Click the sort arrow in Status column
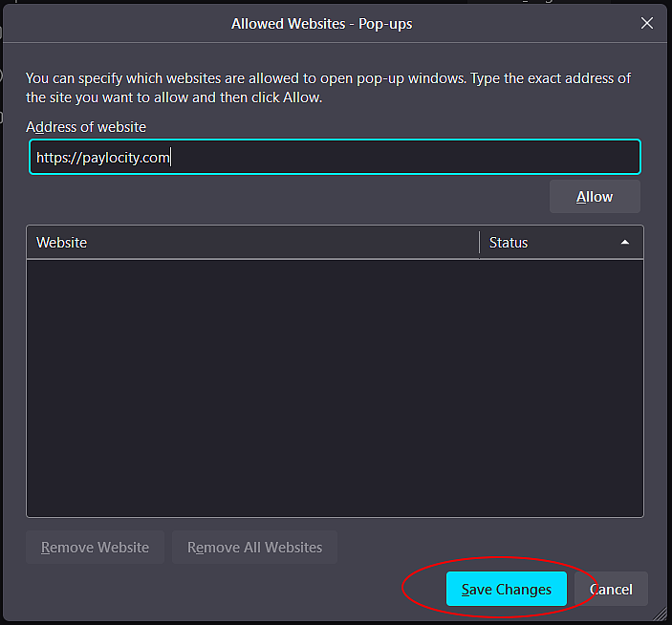Viewport: 672px width, 625px height. click(625, 243)
